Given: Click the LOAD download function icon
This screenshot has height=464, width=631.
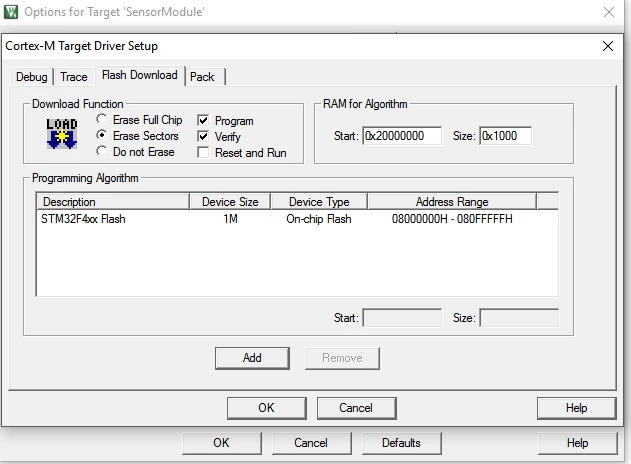Looking at the screenshot, I should coord(62,134).
